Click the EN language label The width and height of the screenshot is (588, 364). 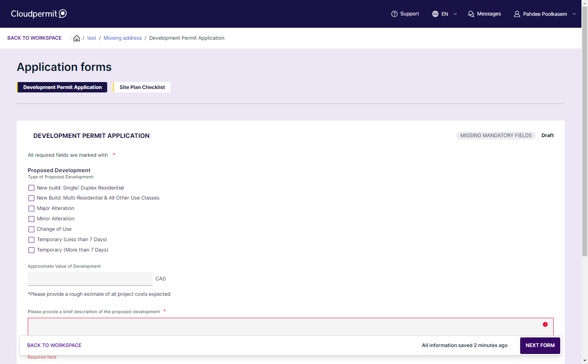click(x=445, y=14)
